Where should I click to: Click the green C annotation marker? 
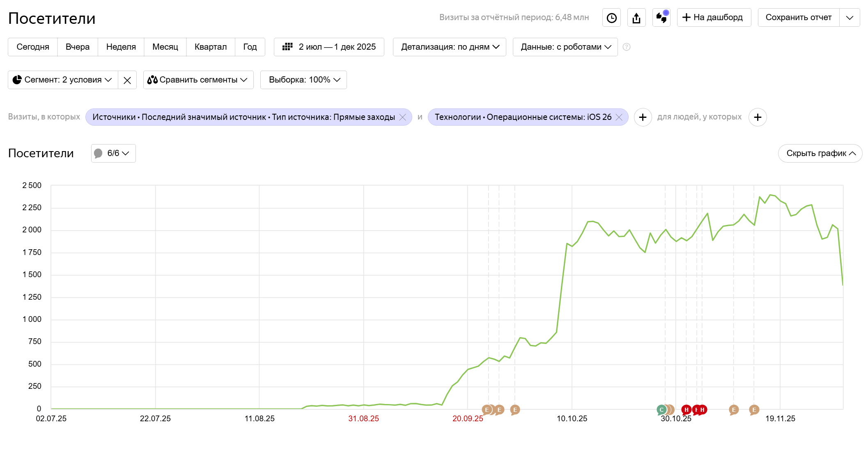661,409
